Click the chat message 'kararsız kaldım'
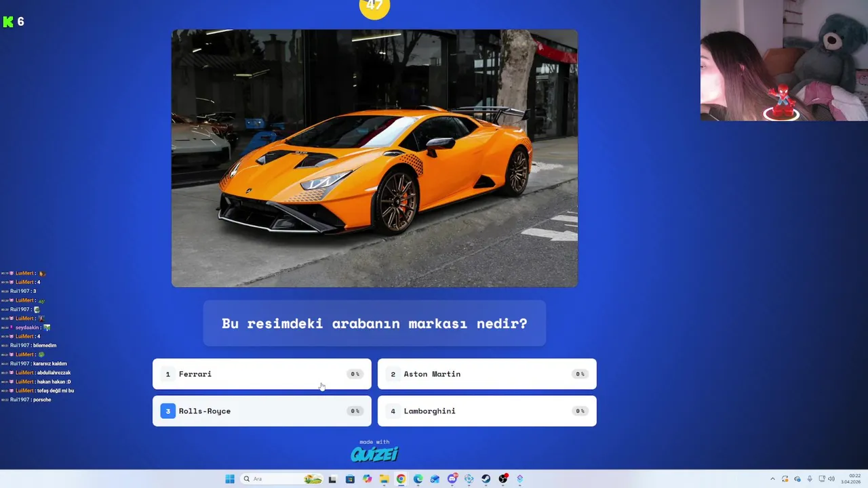The image size is (868, 488). (x=50, y=364)
